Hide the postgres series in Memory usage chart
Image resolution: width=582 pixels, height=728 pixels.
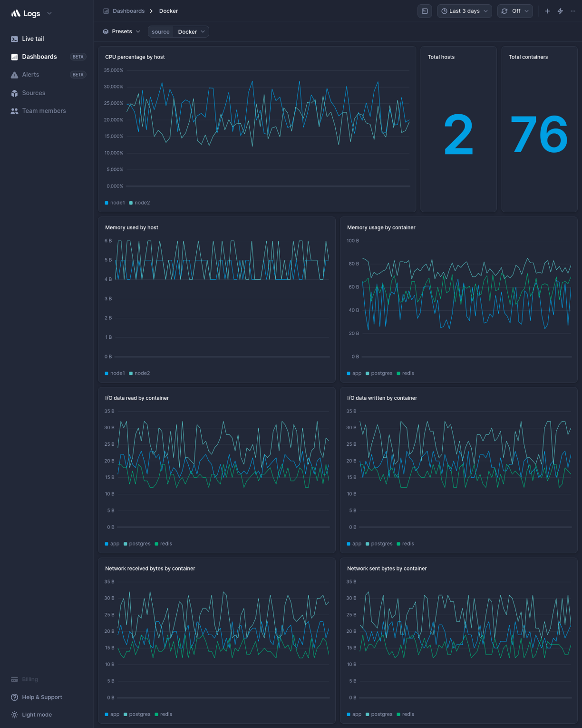click(x=380, y=373)
